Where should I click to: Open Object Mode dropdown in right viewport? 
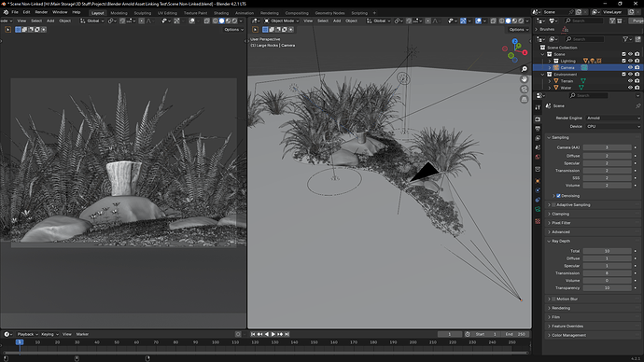click(281, 21)
